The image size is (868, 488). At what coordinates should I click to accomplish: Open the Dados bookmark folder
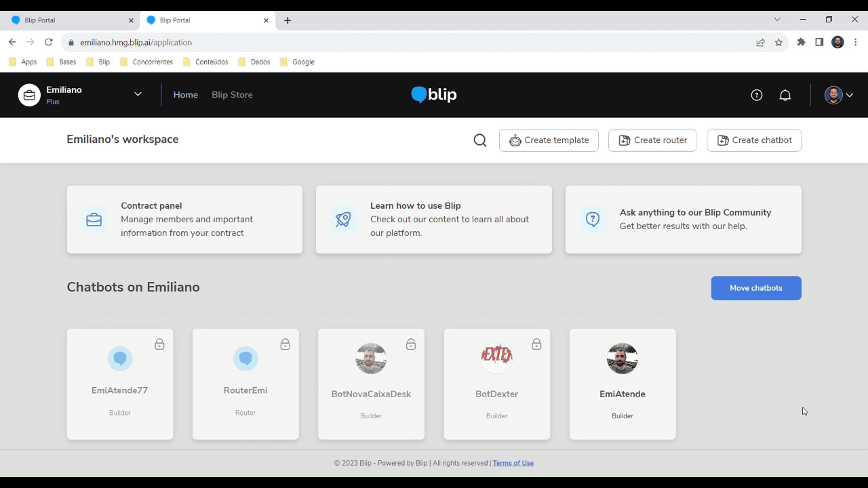(x=254, y=62)
